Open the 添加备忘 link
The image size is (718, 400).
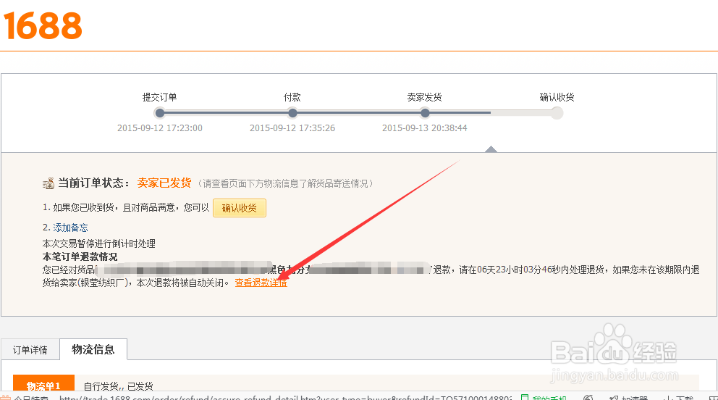(x=70, y=227)
